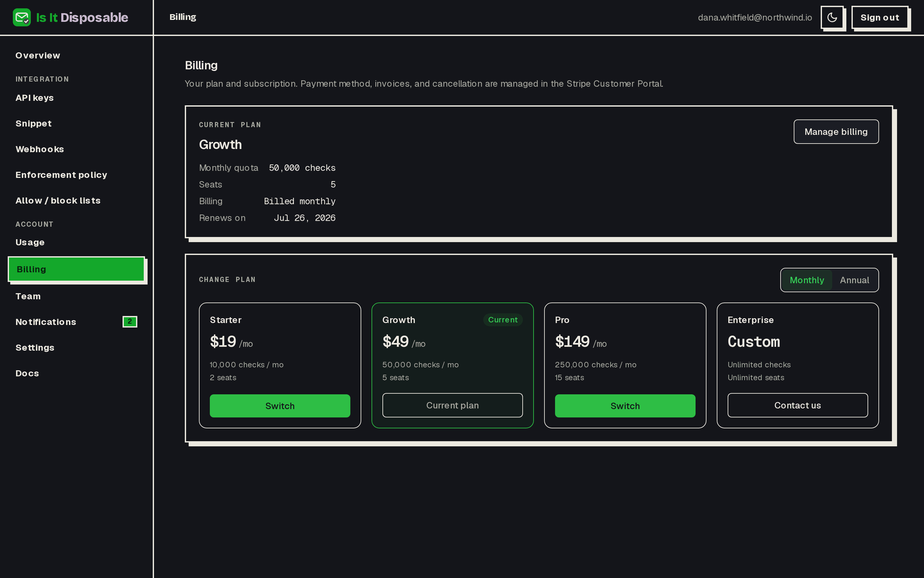Click the $49 price on Growth card
924x578 pixels.
coord(396,341)
